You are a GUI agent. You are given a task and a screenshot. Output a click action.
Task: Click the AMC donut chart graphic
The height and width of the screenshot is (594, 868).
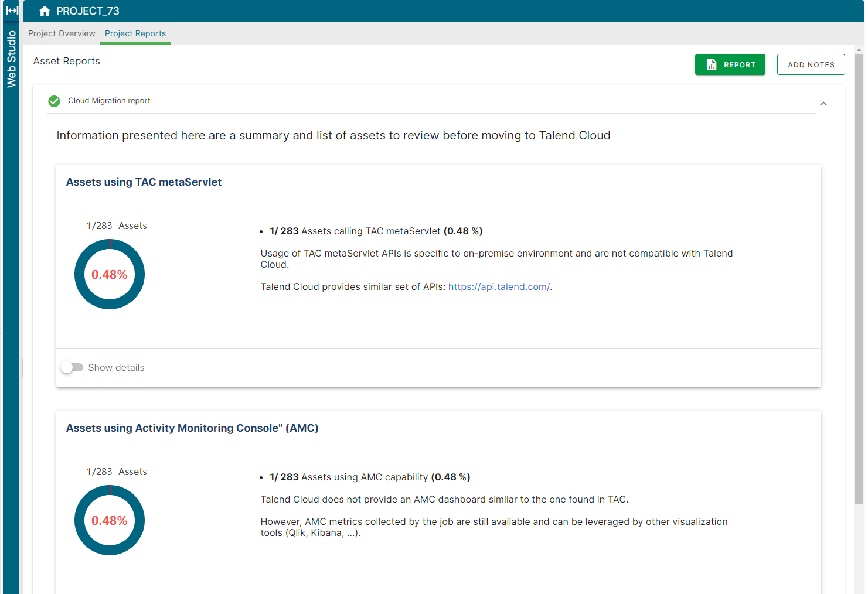[110, 520]
